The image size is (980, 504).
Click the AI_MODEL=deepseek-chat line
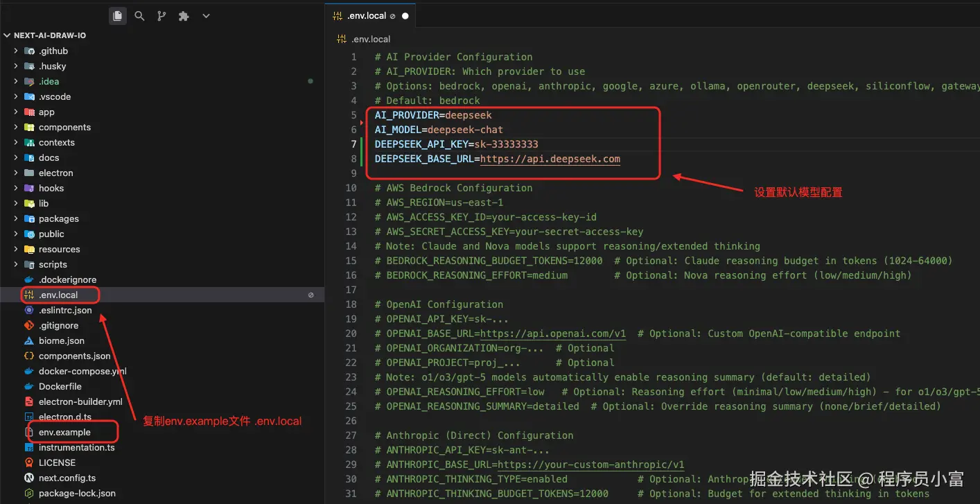[439, 130]
